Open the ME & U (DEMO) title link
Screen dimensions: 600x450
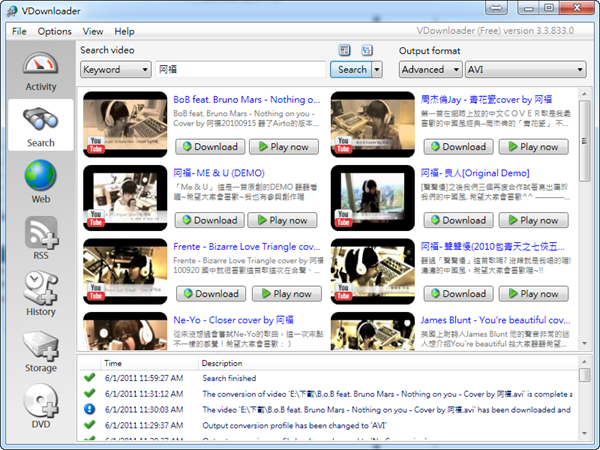point(219,173)
